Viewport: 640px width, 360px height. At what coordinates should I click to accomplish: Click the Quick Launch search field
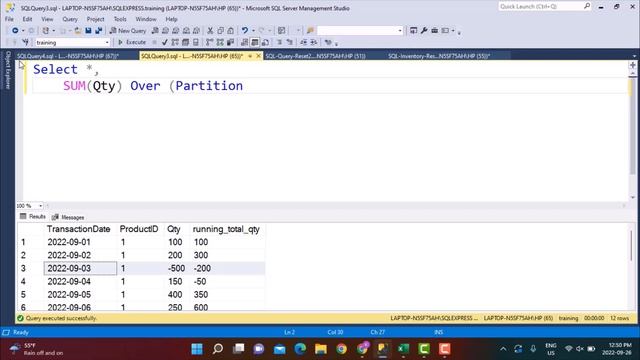pyautogui.click(x=544, y=6)
